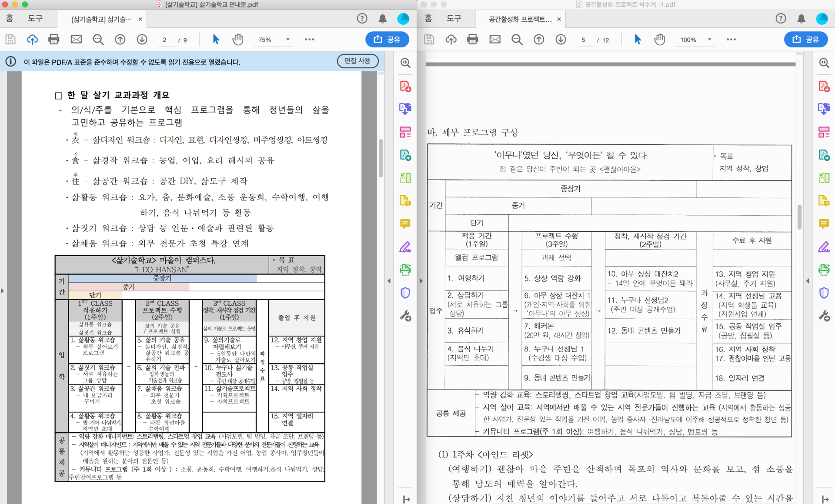Click email envelope icon in right window
The height and width of the screenshot is (504, 835).
coord(495,40)
